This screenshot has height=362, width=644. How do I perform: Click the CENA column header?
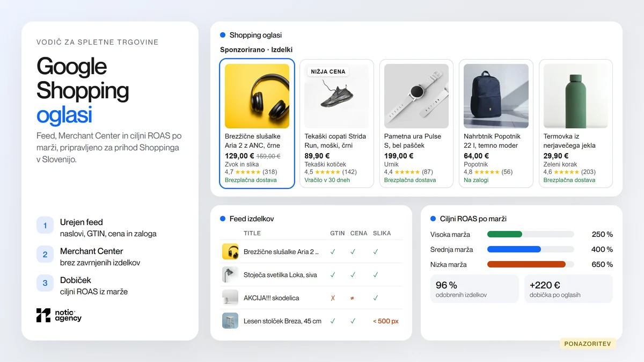pos(359,233)
